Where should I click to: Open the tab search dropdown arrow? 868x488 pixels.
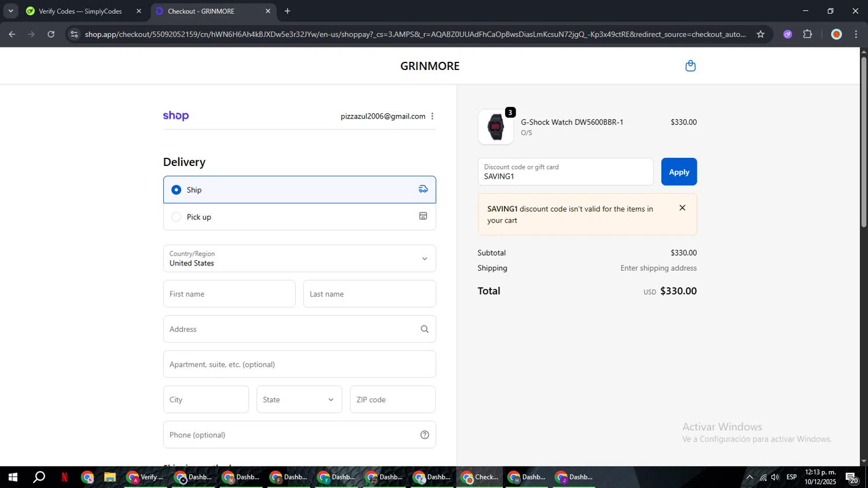[x=10, y=11]
